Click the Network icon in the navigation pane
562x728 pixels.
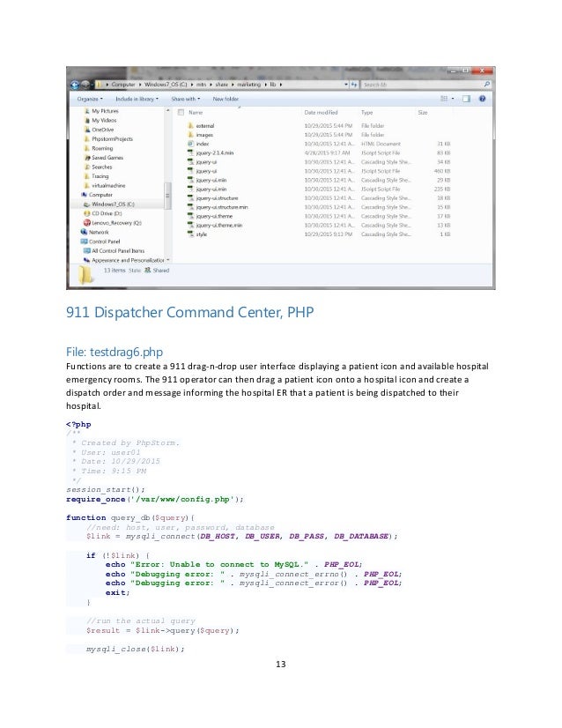(x=84, y=232)
